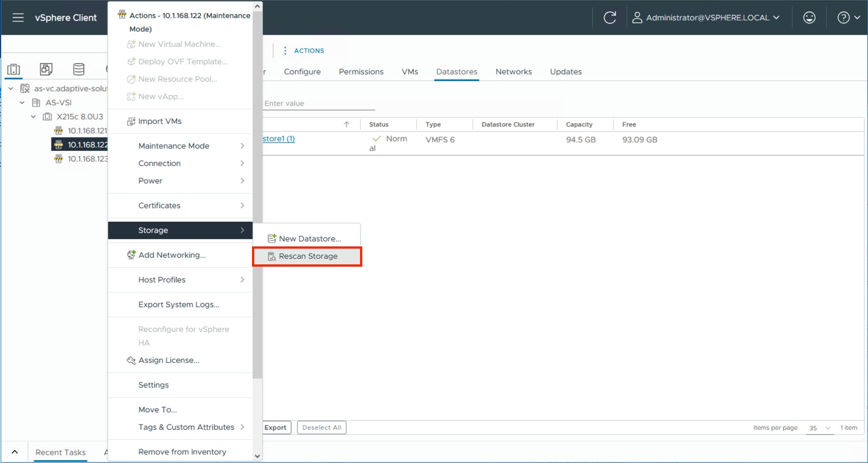The image size is (868, 463).
Task: Choose Export System Logs menu item
Action: [180, 304]
